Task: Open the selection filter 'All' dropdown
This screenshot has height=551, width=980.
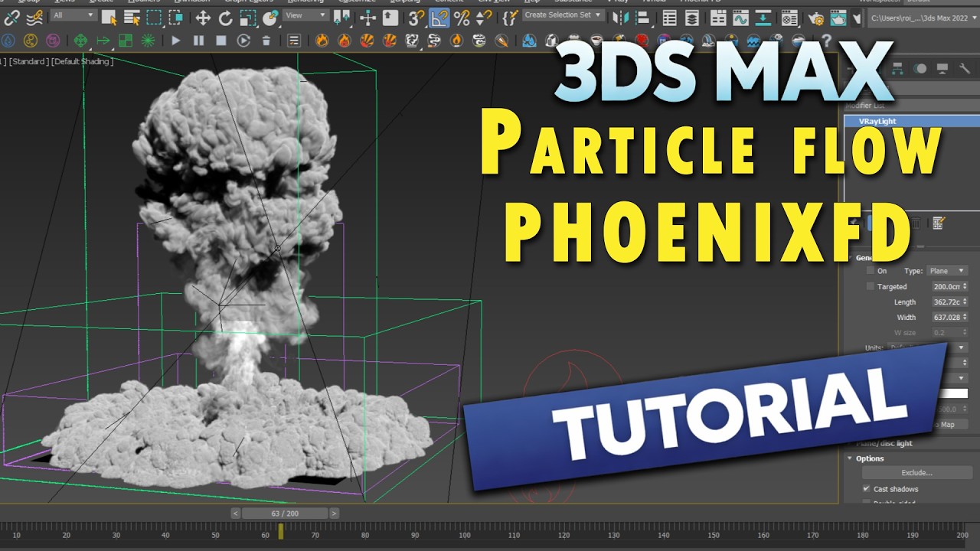Action: pos(73,15)
